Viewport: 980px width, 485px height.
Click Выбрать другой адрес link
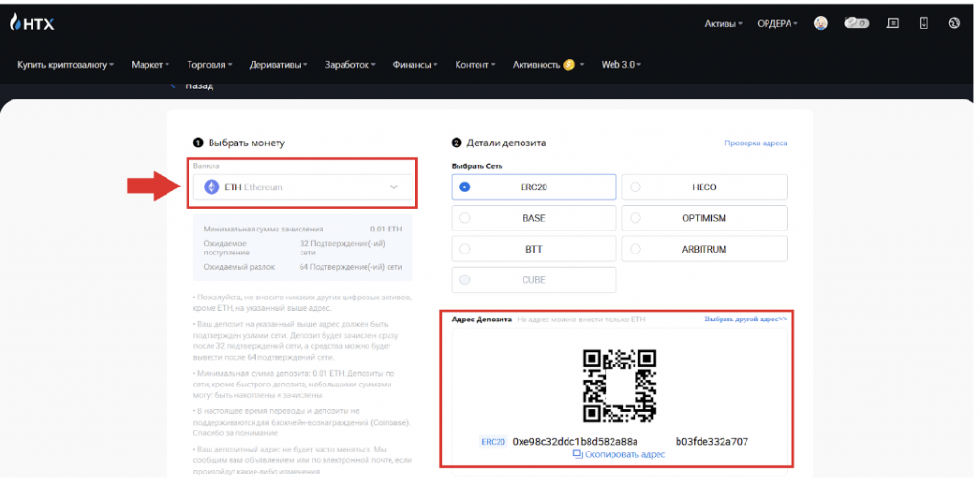click(746, 319)
